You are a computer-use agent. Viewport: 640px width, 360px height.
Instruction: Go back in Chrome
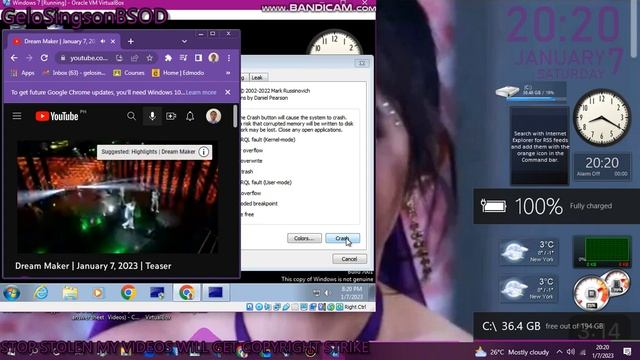(14, 58)
